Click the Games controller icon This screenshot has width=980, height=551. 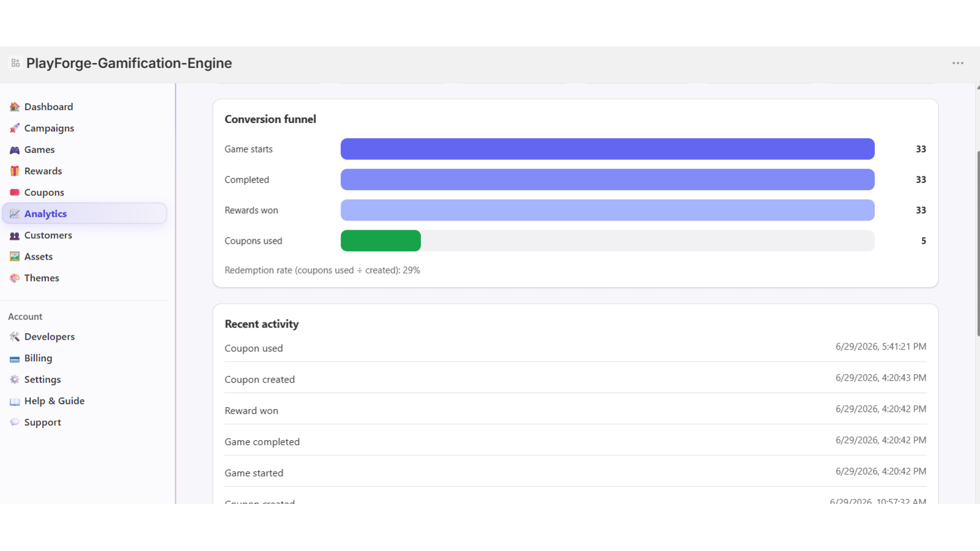15,149
